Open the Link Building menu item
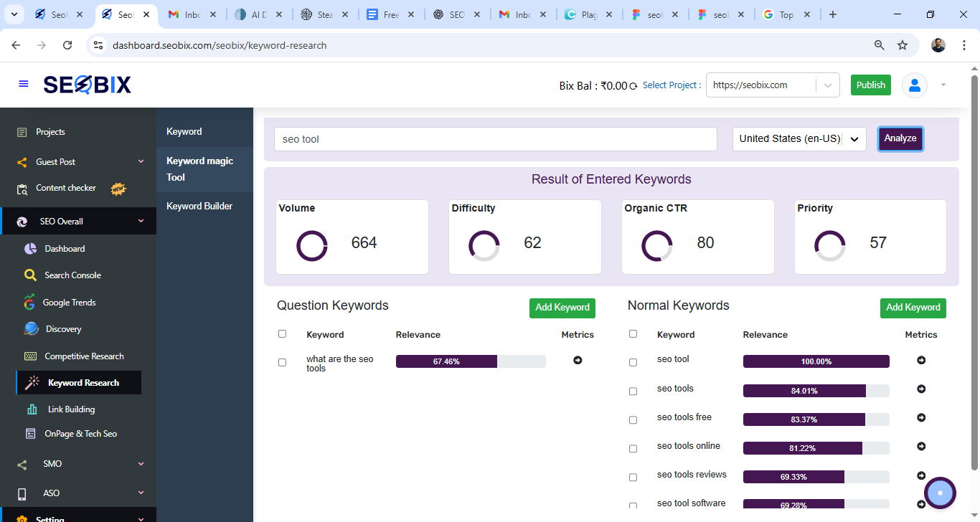Viewport: 980px width, 522px height. (71, 409)
